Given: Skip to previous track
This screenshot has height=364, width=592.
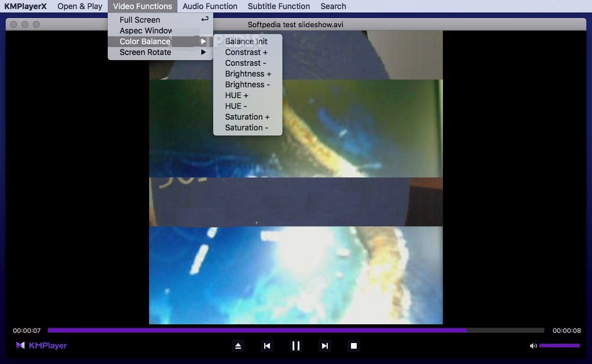Looking at the screenshot, I should click(x=267, y=346).
